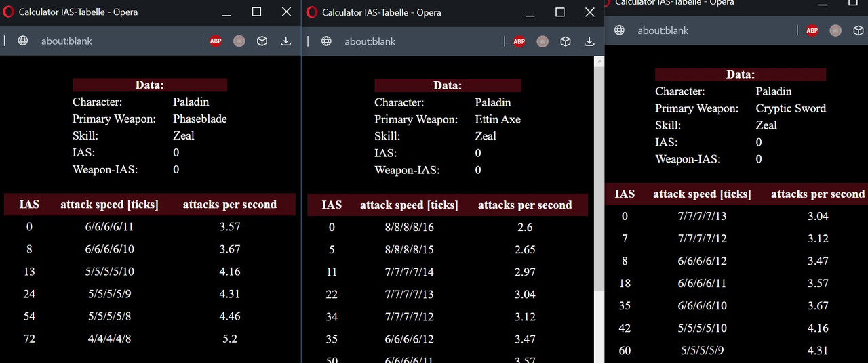The width and height of the screenshot is (868, 363).
Task: Maximize the Phaseblade calculator window
Action: [256, 12]
